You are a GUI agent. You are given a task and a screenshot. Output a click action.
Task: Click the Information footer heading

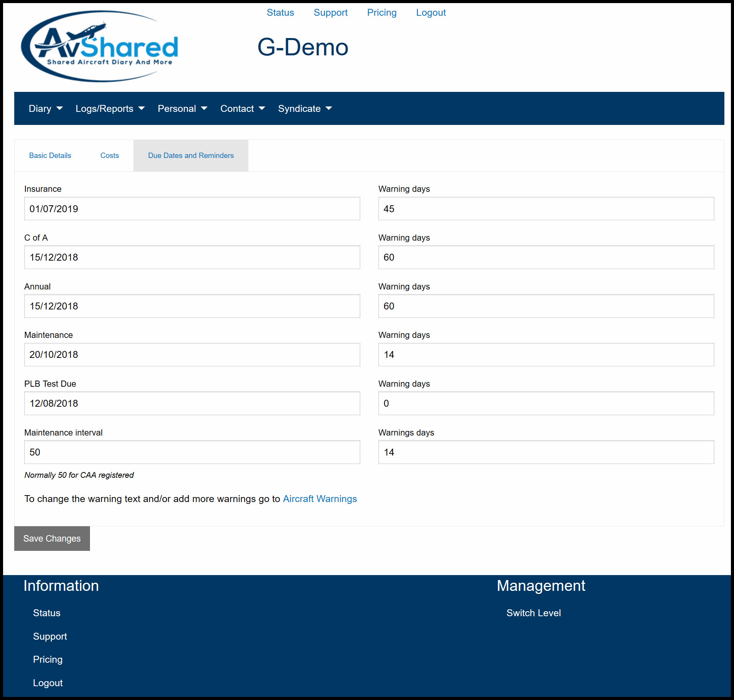coord(61,586)
